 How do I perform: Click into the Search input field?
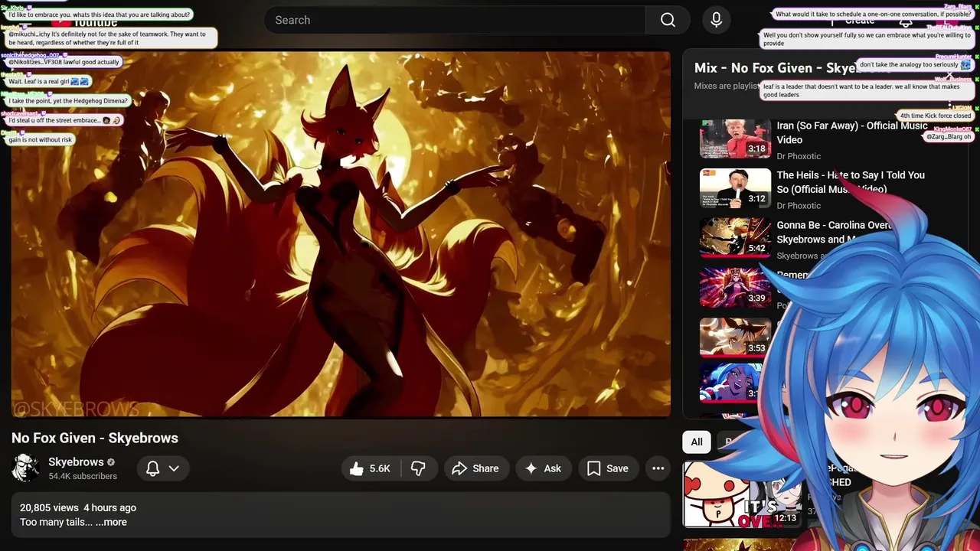(x=456, y=20)
